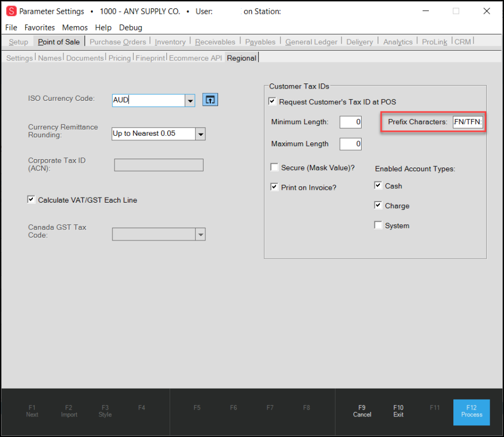The width and height of the screenshot is (504, 437).
Task: Enable the System account type
Action: click(378, 225)
